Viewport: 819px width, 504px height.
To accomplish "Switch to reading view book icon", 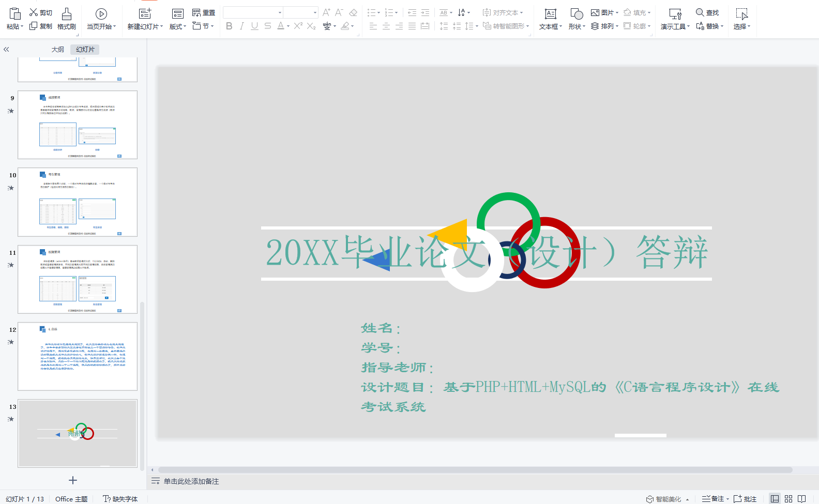I will click(x=802, y=499).
